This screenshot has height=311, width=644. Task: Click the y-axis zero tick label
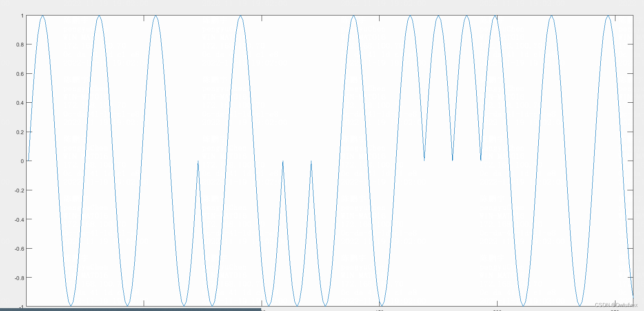click(x=22, y=161)
